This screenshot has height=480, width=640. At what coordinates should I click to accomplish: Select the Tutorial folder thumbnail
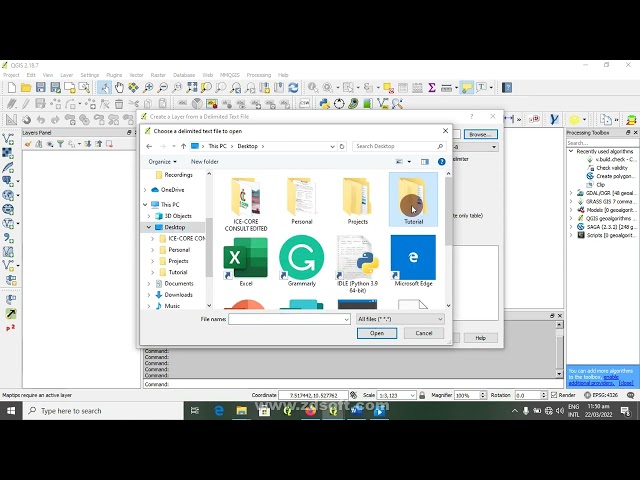click(x=413, y=200)
